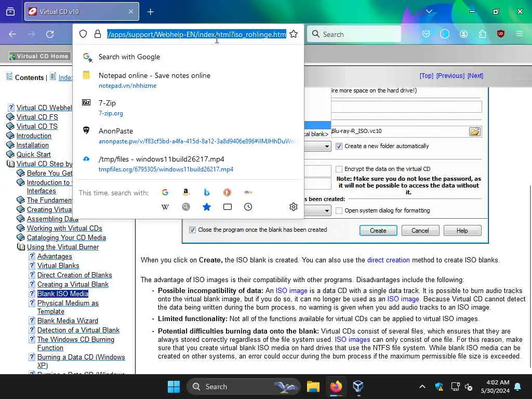Select Search with Google suggestion
Image resolution: width=532 pixels, height=399 pixels.
pos(188,57)
